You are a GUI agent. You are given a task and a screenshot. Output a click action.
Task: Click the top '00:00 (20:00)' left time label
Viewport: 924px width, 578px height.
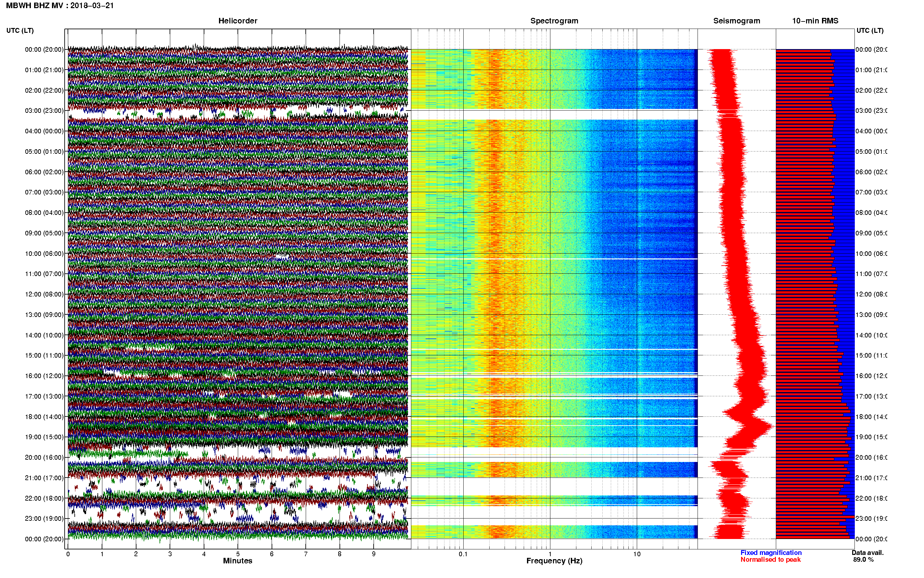[44, 49]
